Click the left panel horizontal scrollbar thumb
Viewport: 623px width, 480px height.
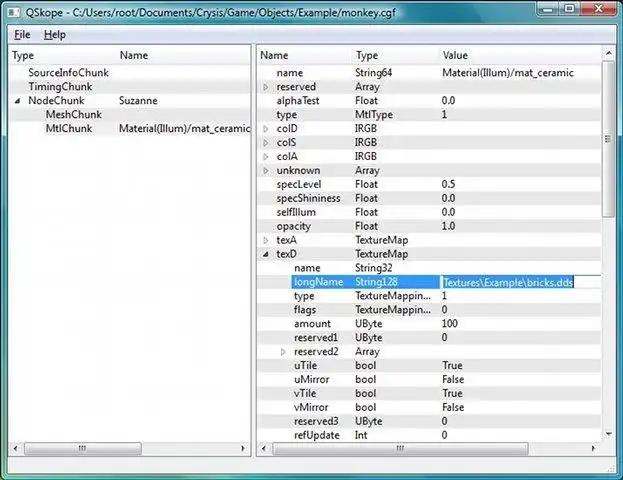(83, 449)
